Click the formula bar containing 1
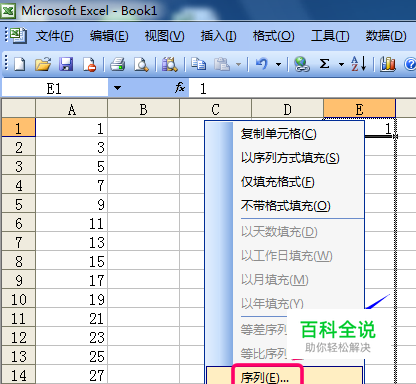This screenshot has width=416, height=384. pos(302,88)
